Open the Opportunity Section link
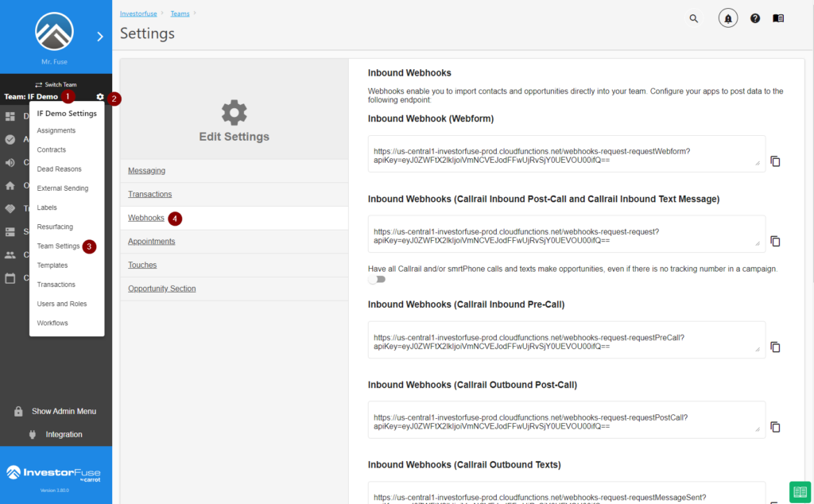The height and width of the screenshot is (504, 814). tap(162, 289)
